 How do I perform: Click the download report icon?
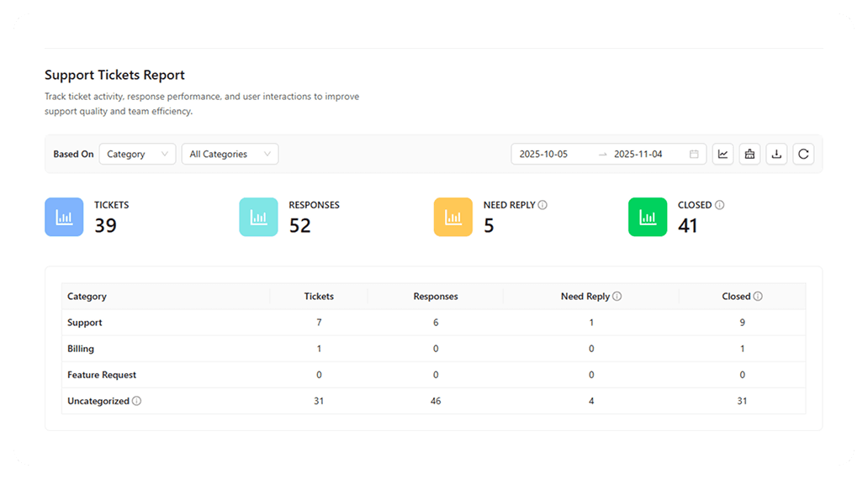click(x=776, y=154)
